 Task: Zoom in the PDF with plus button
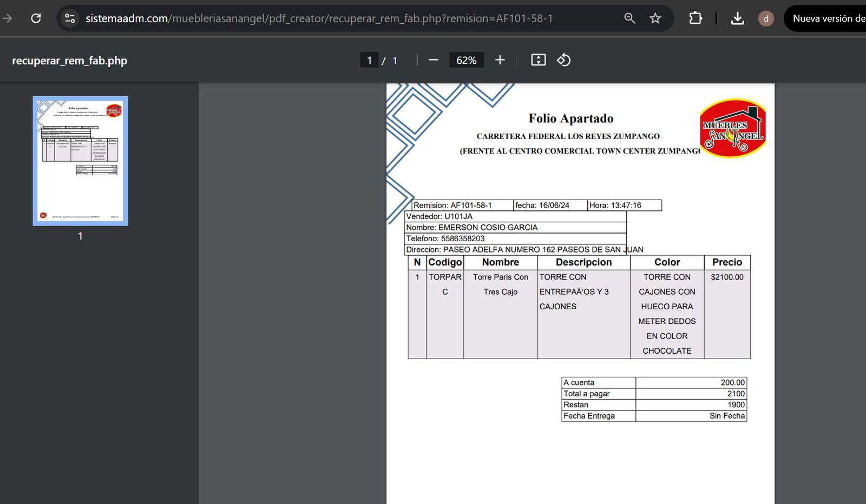coord(500,60)
